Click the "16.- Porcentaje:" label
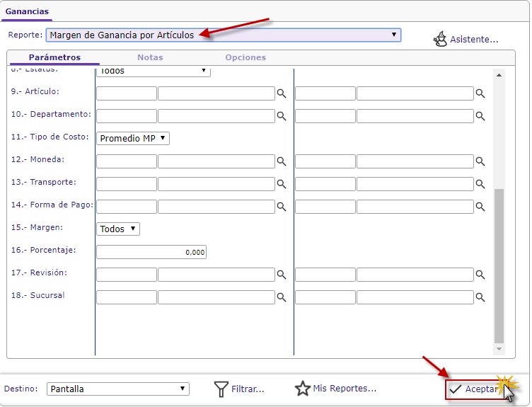The image size is (532, 407). click(43, 250)
